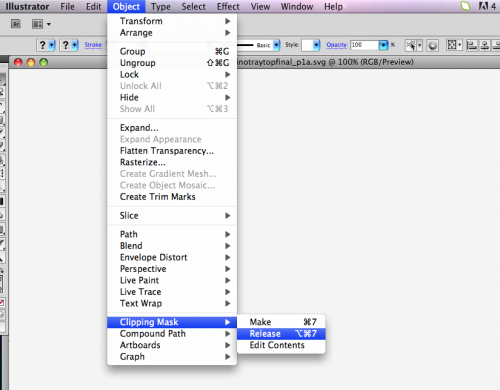This screenshot has width=500, height=390.
Task: Click the red close button of document window
Action: click(18, 62)
